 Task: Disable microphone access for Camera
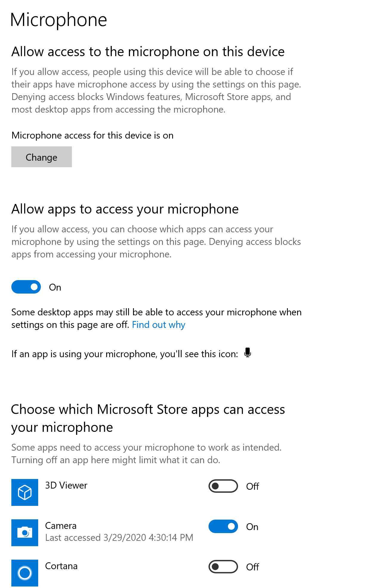[x=223, y=526]
